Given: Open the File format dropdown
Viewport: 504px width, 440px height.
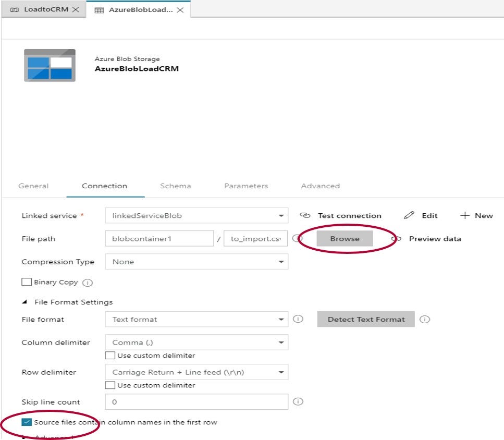Looking at the screenshot, I should pos(196,319).
